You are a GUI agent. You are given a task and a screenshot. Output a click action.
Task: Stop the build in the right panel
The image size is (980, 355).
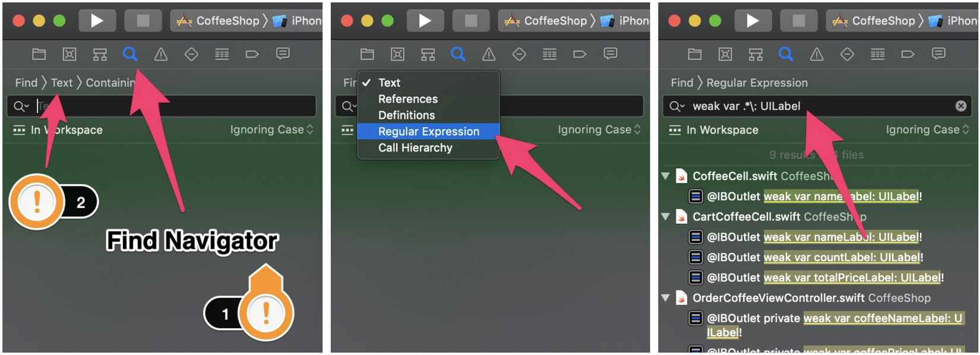[799, 21]
